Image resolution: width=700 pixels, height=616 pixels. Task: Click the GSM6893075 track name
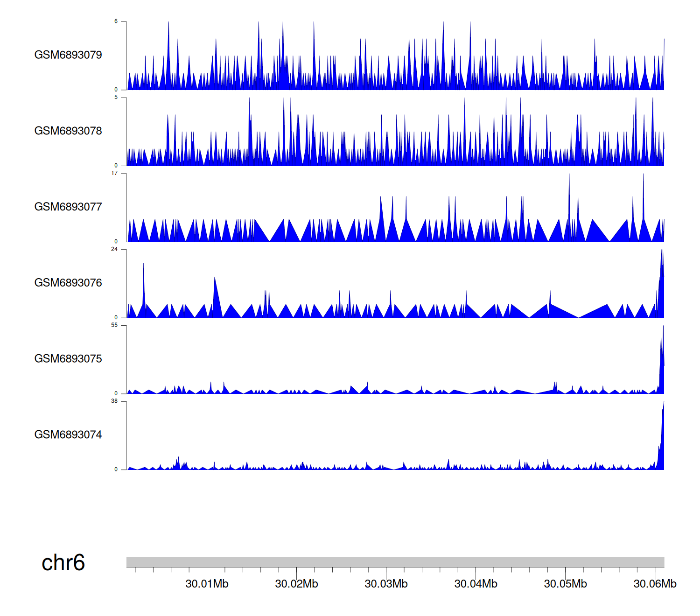tap(68, 359)
